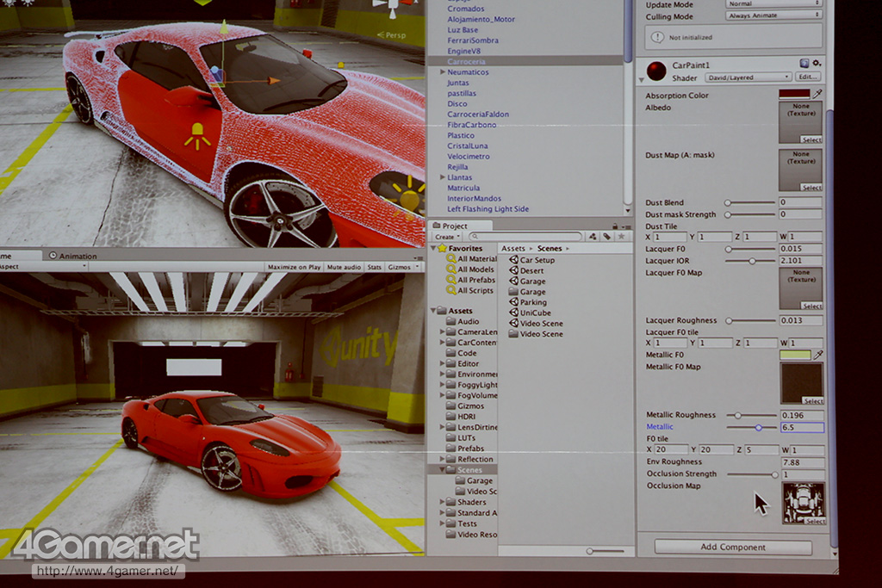Toggle the Stats overlay

pyautogui.click(x=374, y=267)
